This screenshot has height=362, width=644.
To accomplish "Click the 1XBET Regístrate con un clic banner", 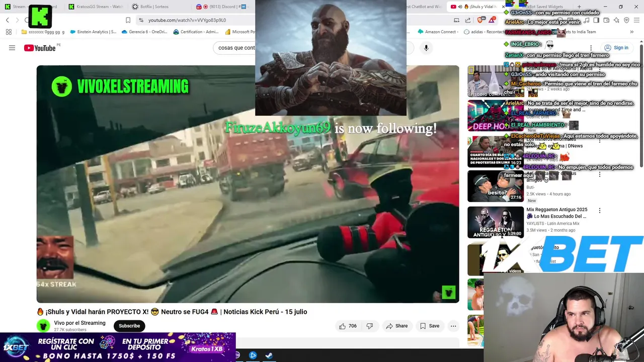I will pyautogui.click(x=118, y=347).
